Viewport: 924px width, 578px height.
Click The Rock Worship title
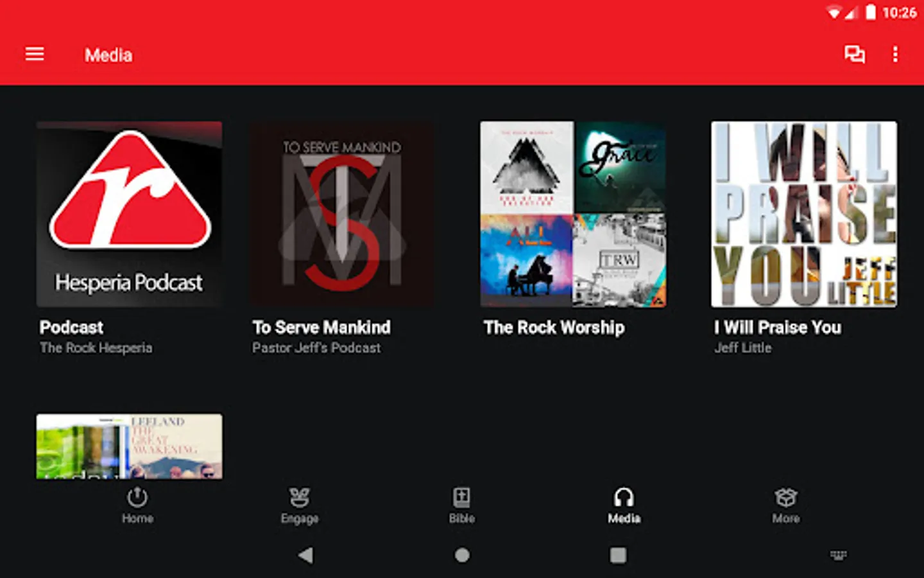(x=554, y=328)
